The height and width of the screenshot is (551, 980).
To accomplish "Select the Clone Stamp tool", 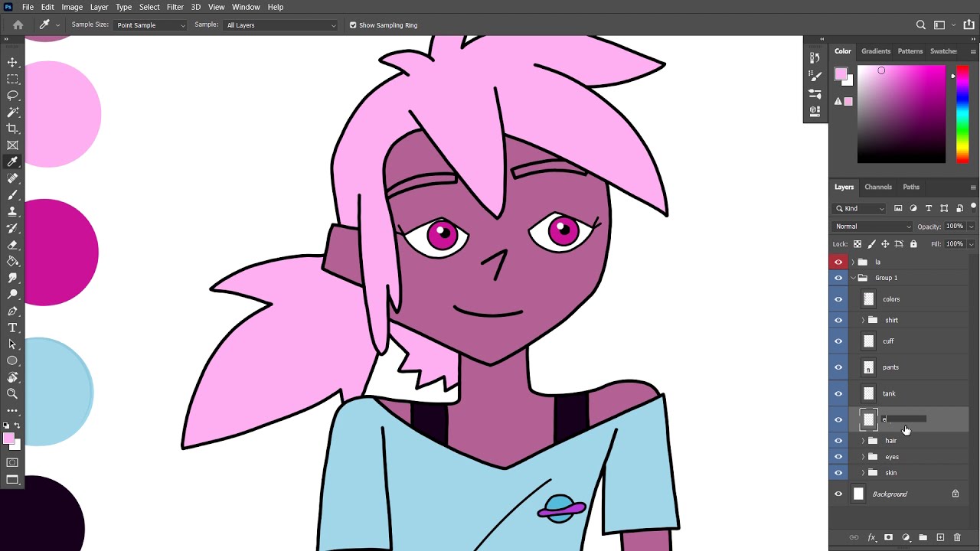I will pos(12,211).
